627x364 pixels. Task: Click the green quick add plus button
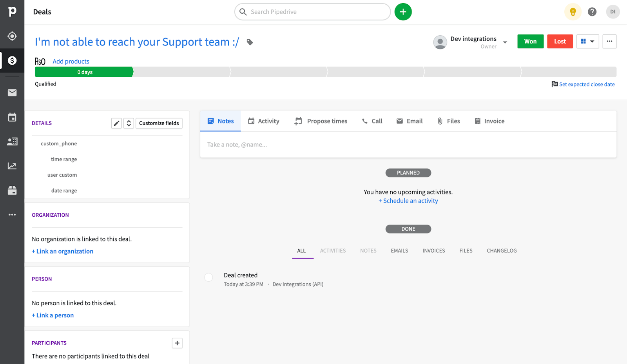(403, 12)
